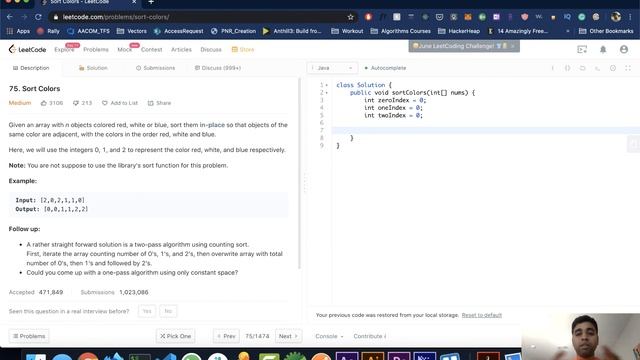Image resolution: width=640 pixels, height=360 pixels.
Task: Close the June LeetCoding Challenge banner
Action: pyautogui.click(x=513, y=46)
